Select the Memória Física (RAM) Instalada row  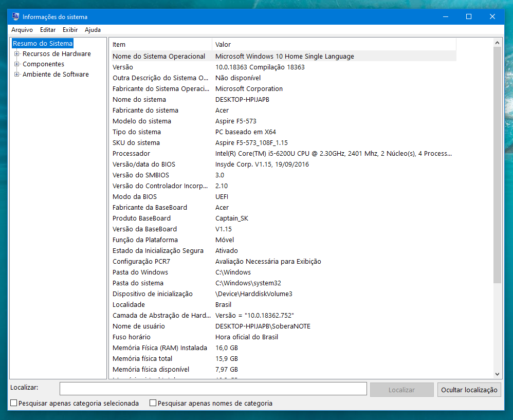[x=284, y=348]
